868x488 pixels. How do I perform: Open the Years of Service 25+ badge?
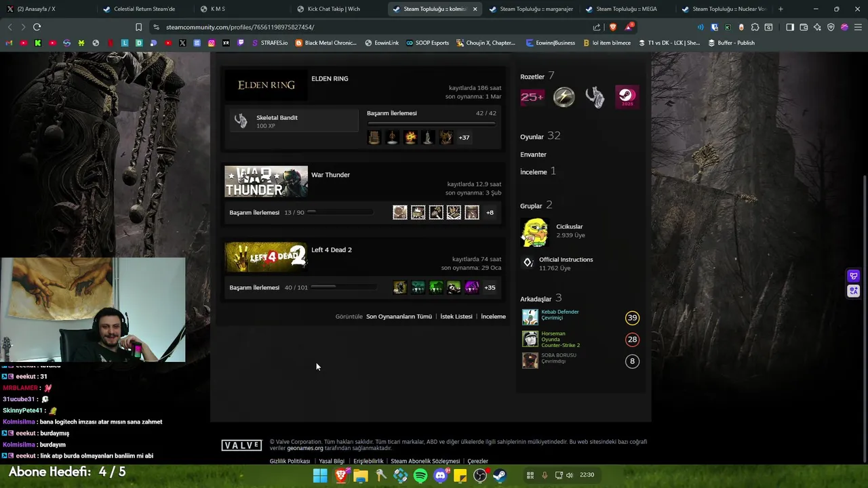tap(532, 97)
